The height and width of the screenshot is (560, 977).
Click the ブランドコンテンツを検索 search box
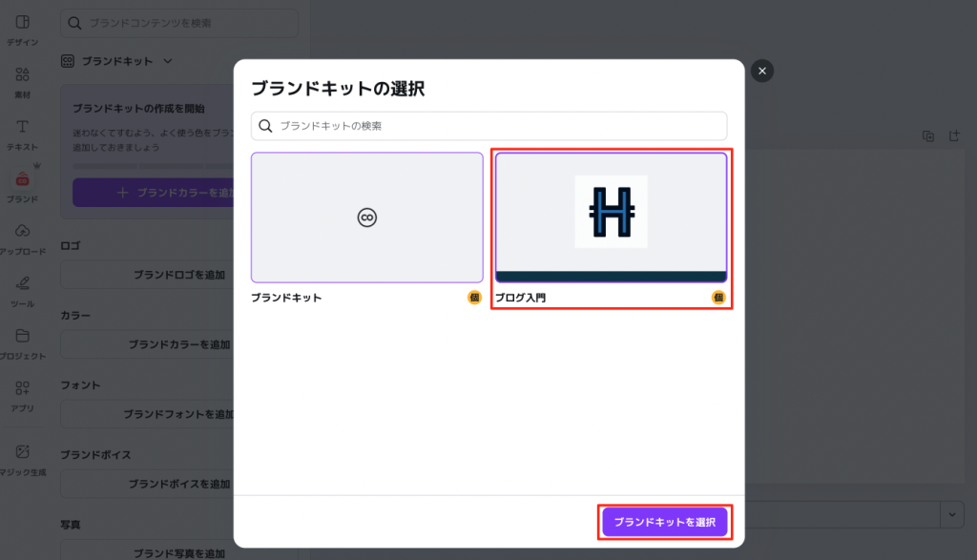(179, 22)
